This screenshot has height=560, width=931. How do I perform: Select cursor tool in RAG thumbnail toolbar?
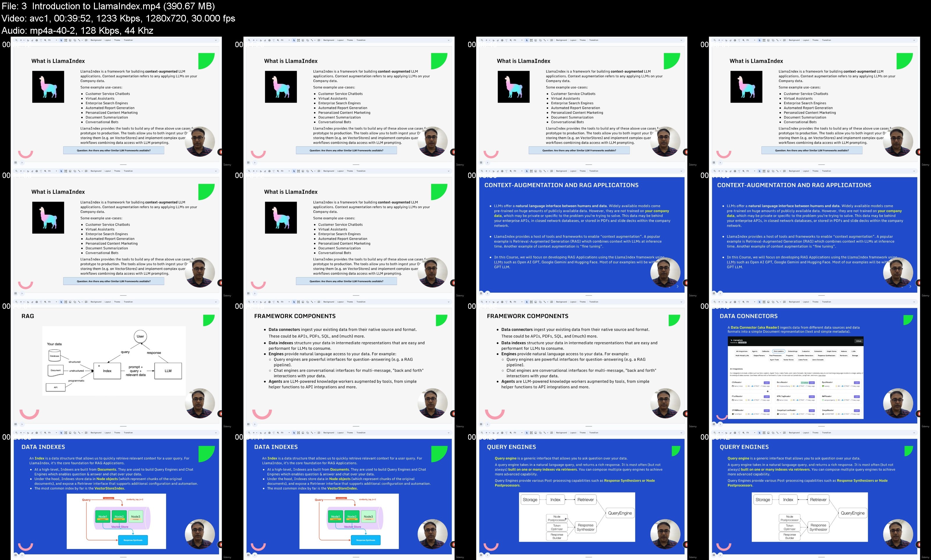click(62, 302)
